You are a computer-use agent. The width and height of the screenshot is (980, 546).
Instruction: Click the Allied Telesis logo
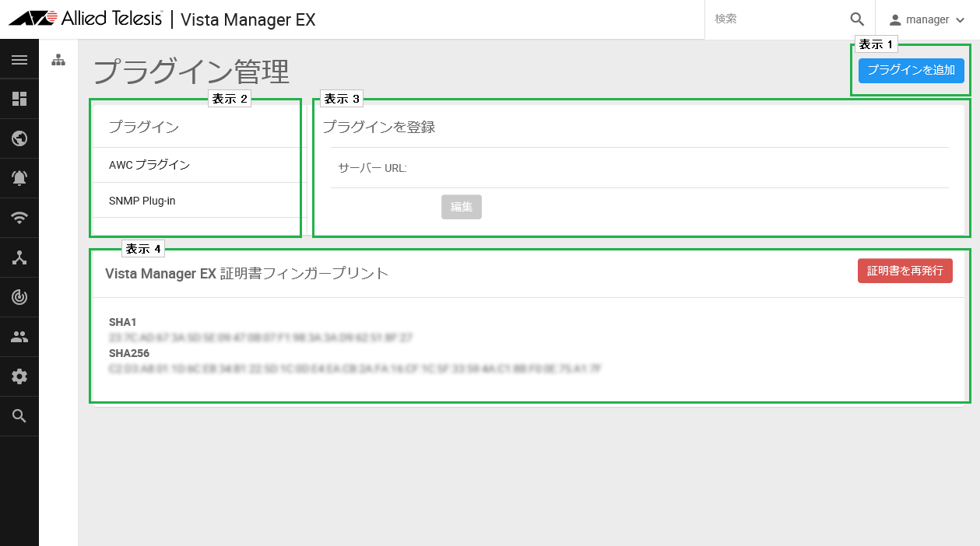85,19
